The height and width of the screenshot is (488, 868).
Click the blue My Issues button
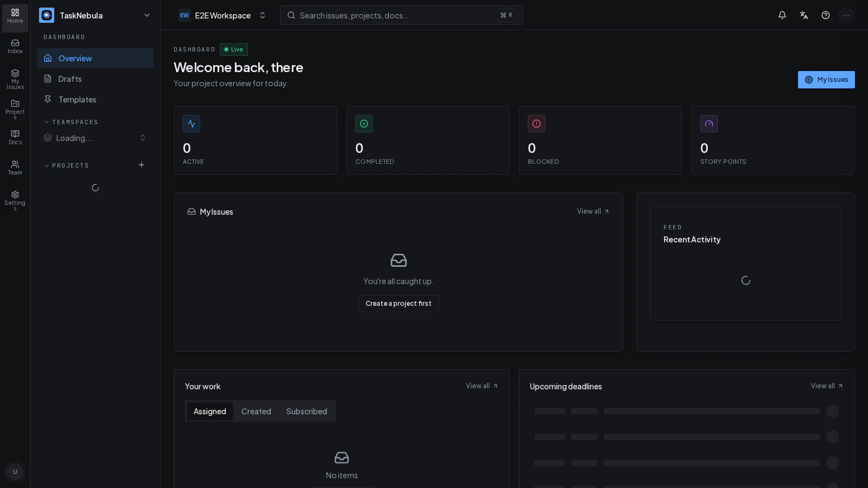pos(826,80)
